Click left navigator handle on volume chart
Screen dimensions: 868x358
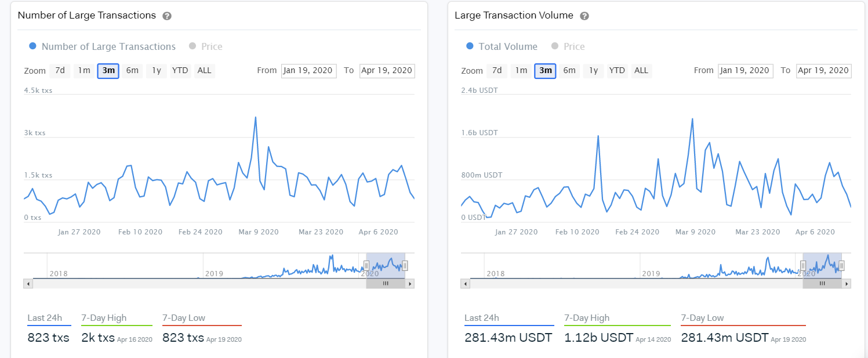(x=803, y=266)
